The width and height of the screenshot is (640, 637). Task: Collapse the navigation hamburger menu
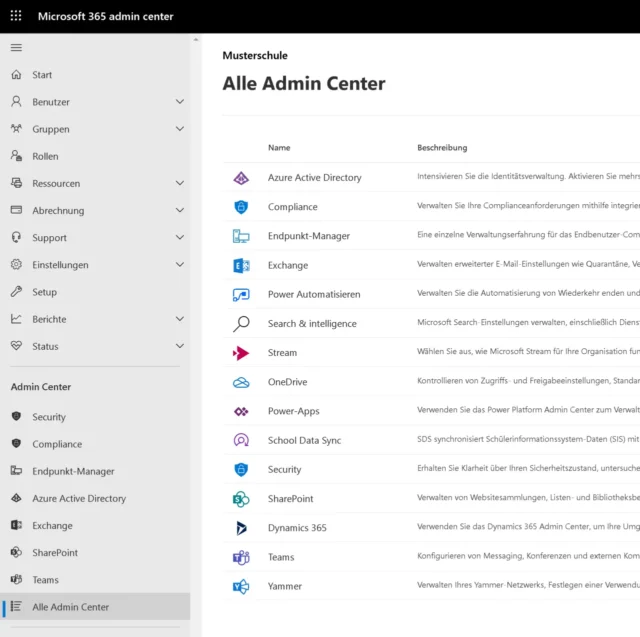click(16, 47)
